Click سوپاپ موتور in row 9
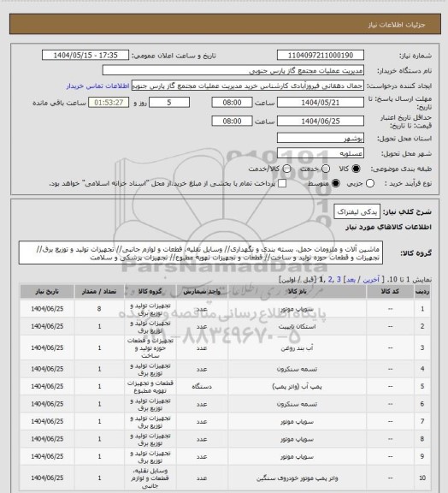 pos(297,456)
